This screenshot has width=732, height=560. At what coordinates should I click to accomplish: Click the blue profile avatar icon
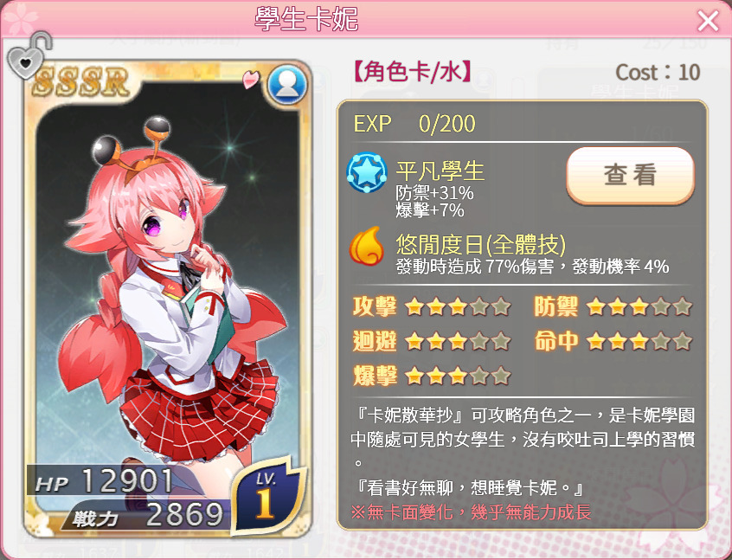[x=287, y=85]
